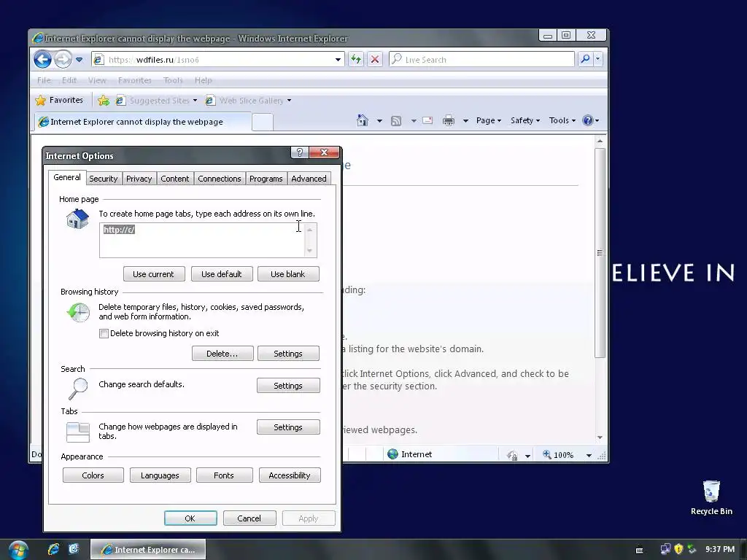Open Internet Explorer from quick launch
Screen dimensions: 747x560
[53, 549]
